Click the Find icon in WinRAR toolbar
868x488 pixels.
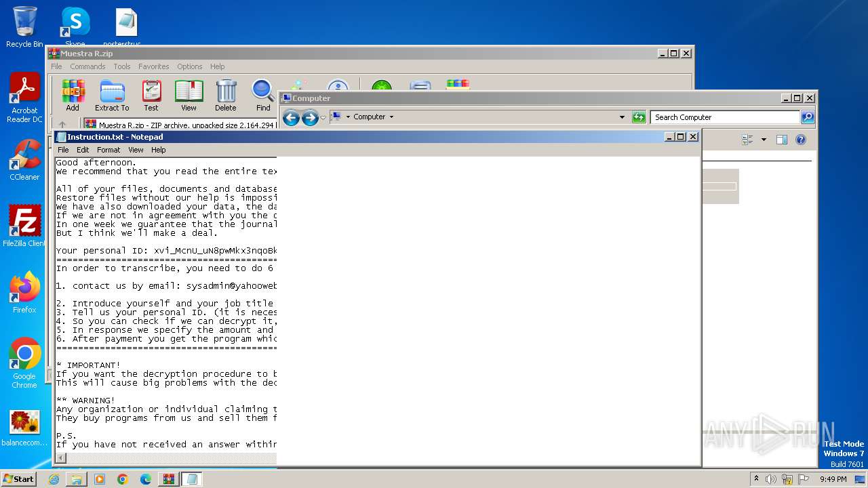263,95
